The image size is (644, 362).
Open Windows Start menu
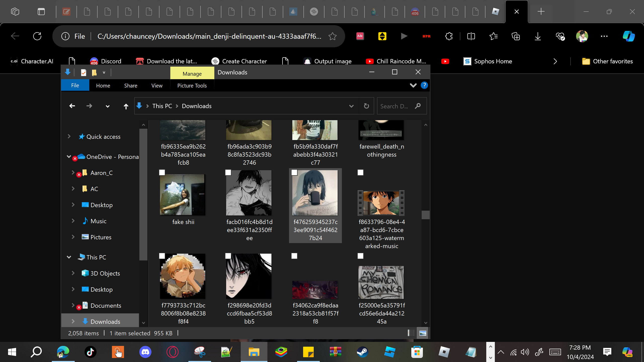(12, 352)
